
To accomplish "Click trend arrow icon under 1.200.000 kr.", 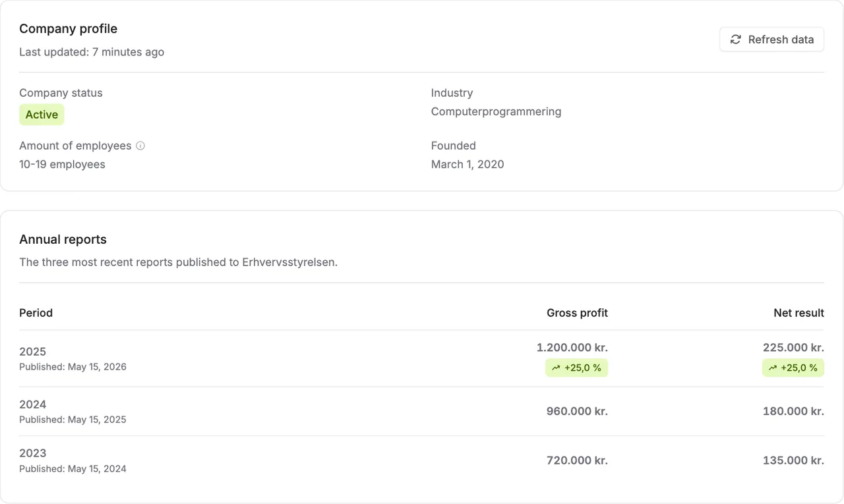I will tap(556, 368).
